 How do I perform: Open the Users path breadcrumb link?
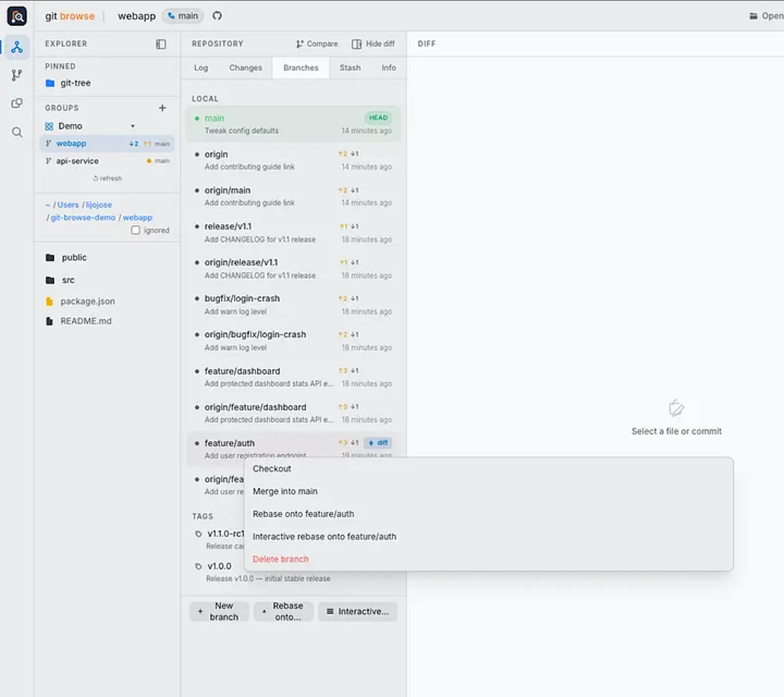click(68, 205)
